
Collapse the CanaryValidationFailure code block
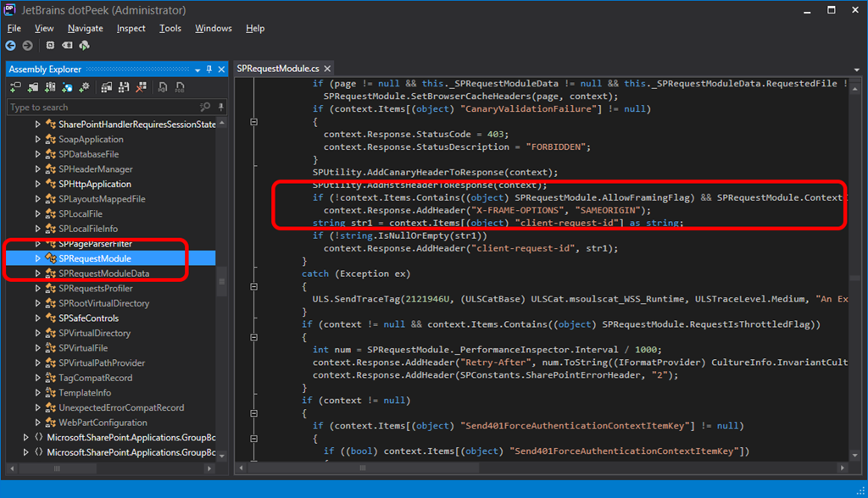click(x=253, y=122)
